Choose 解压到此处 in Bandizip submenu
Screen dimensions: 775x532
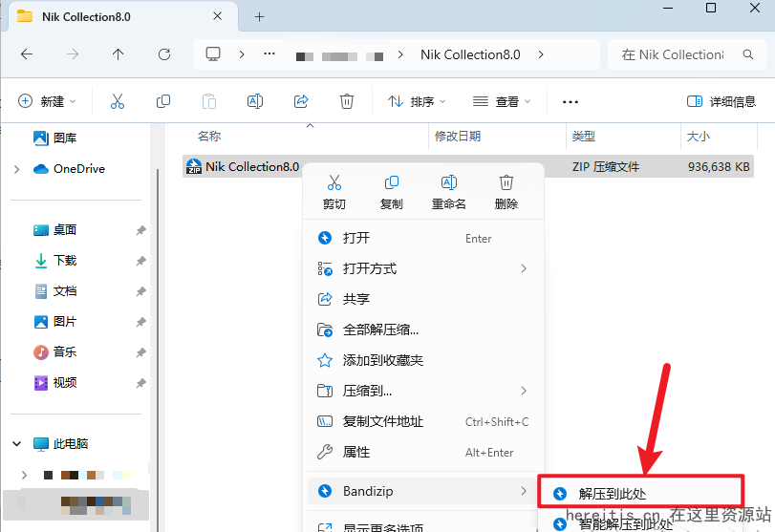[x=640, y=493]
